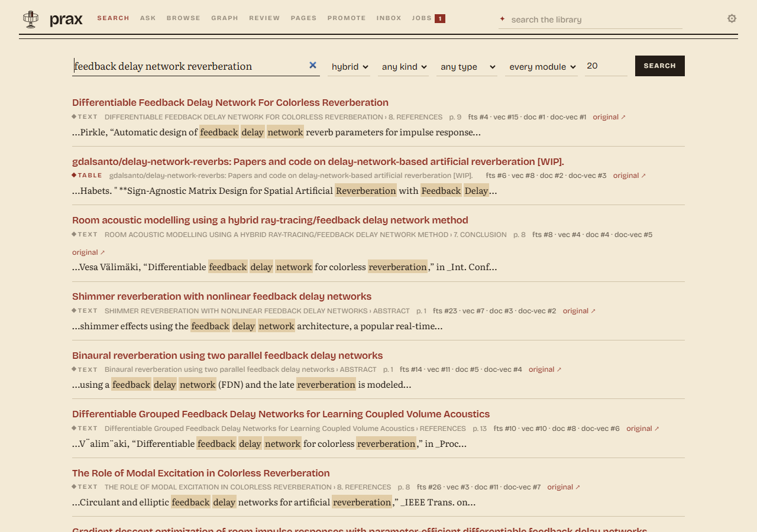Open 'original' link for Modal Excitation result

click(x=563, y=487)
